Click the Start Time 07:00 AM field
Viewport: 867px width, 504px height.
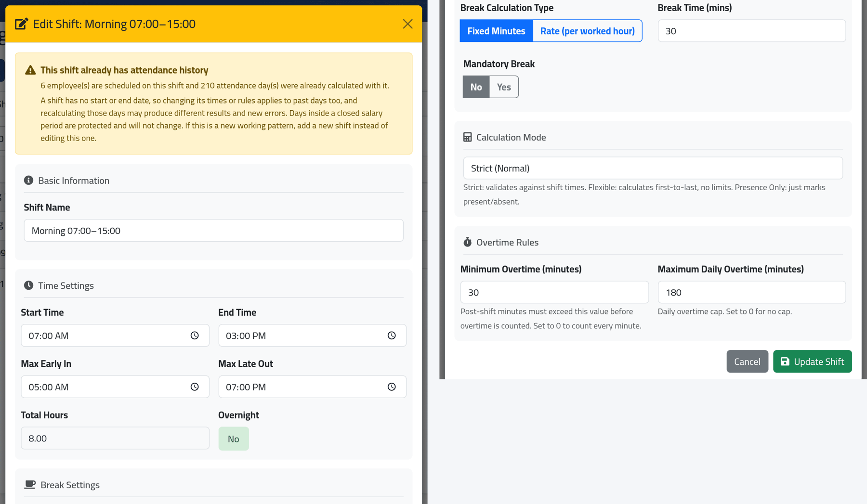(115, 336)
